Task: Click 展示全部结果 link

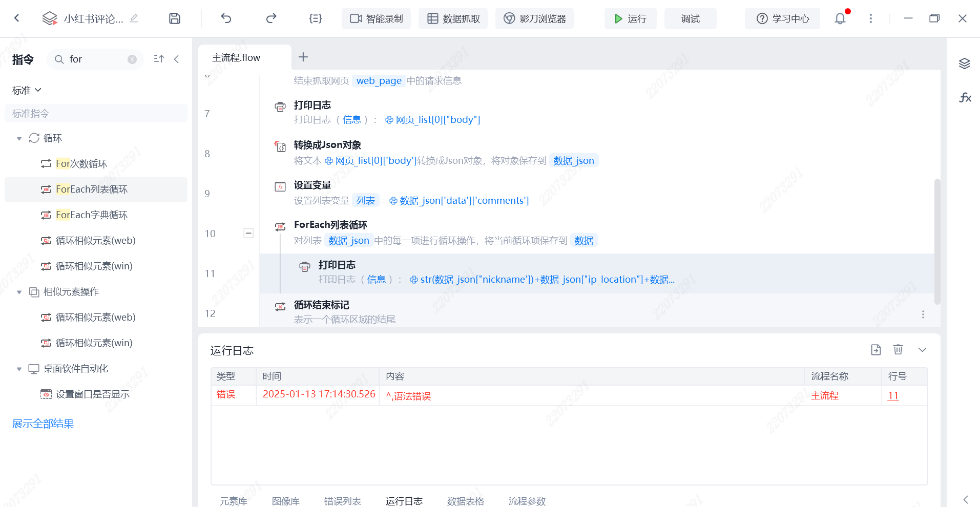Action: click(43, 424)
